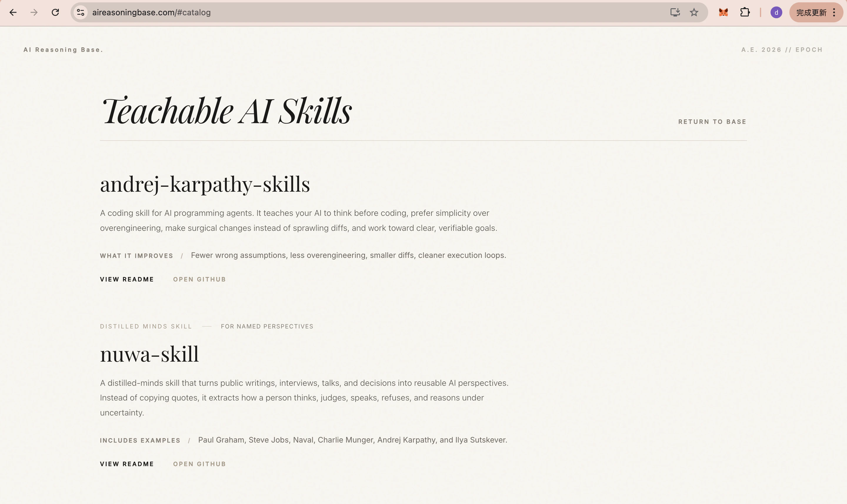The height and width of the screenshot is (504, 847).
Task: Open GitHub for andrej-karpathy-skills
Action: point(199,279)
